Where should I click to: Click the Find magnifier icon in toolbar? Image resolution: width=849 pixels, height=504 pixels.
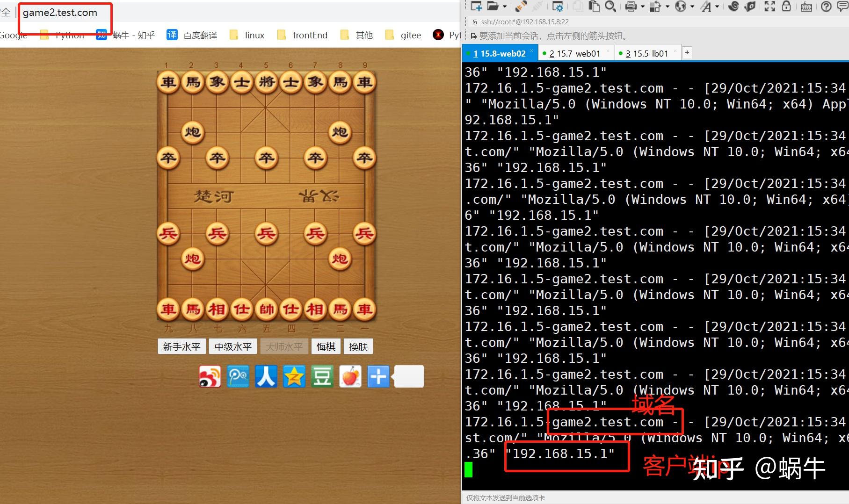tap(610, 6)
